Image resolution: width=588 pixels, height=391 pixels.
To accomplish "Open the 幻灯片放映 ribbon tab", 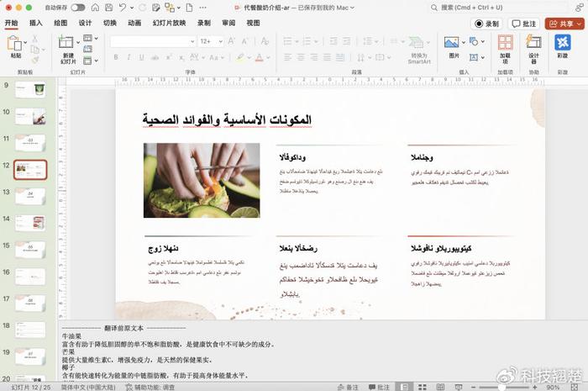I will point(169,23).
